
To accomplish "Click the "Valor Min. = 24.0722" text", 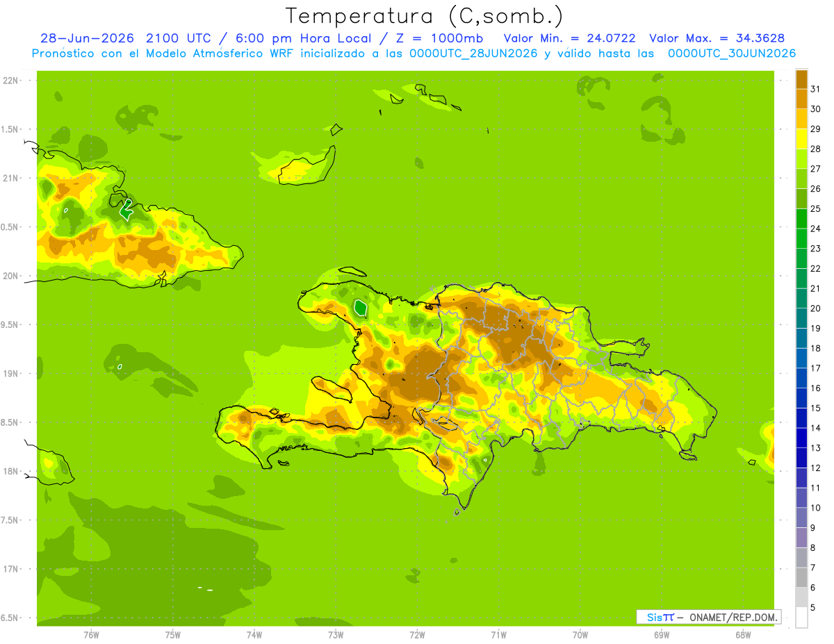I will pyautogui.click(x=569, y=38).
